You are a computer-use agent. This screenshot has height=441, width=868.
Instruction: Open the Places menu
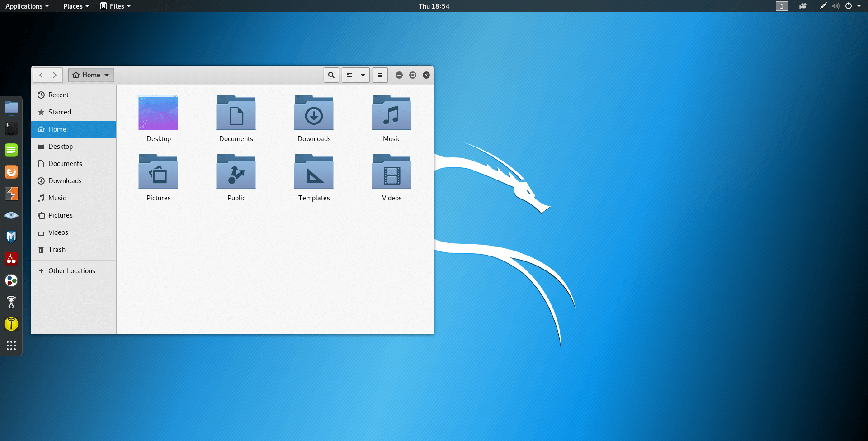pyautogui.click(x=76, y=6)
